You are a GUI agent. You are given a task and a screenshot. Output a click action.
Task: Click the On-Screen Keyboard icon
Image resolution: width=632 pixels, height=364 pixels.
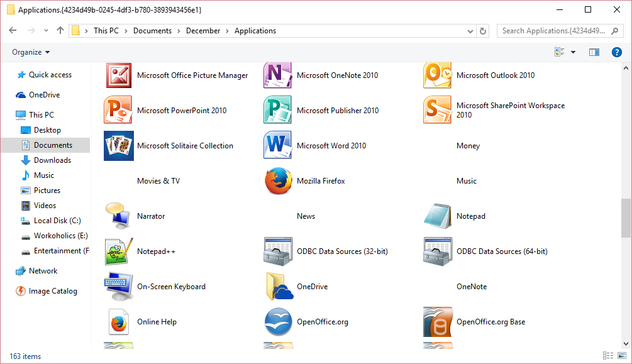(118, 287)
